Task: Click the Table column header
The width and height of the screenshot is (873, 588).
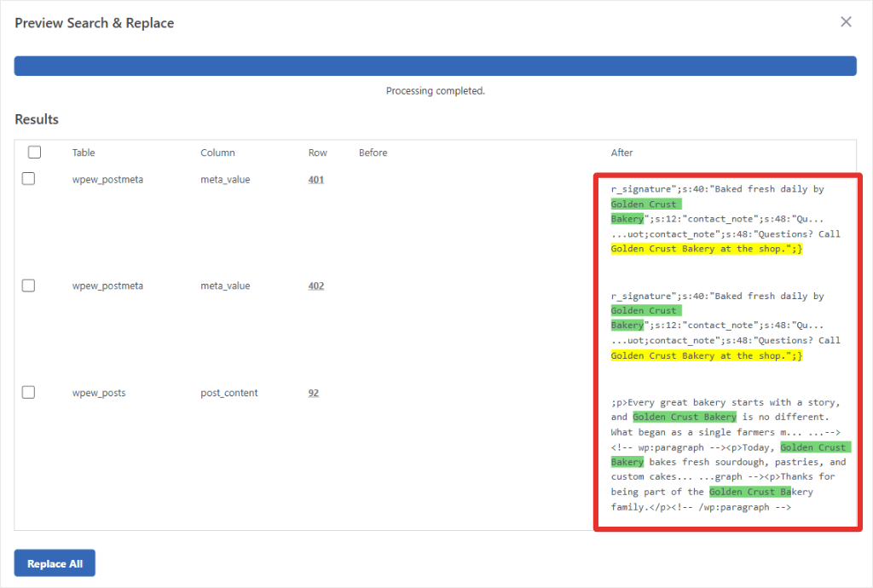Action: 84,153
